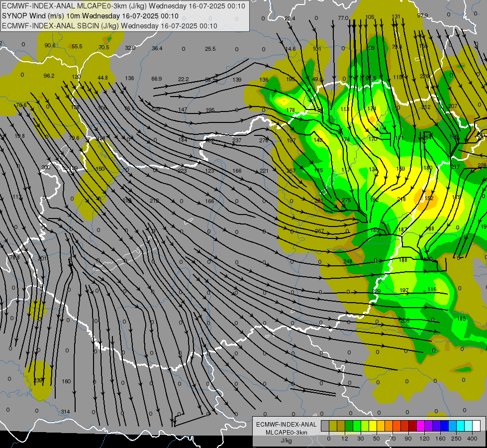This screenshot has height=448, width=487.
Task: Click the map value '226'
Action: click(425, 76)
